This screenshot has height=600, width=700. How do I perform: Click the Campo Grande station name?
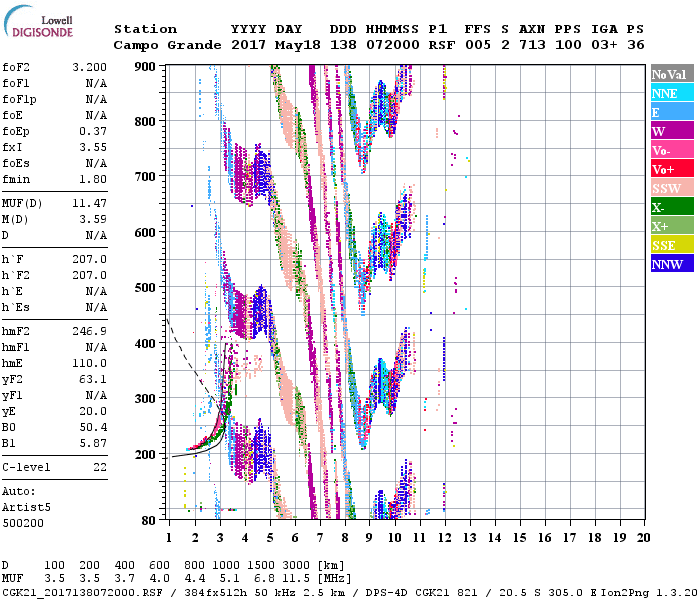pos(167,45)
